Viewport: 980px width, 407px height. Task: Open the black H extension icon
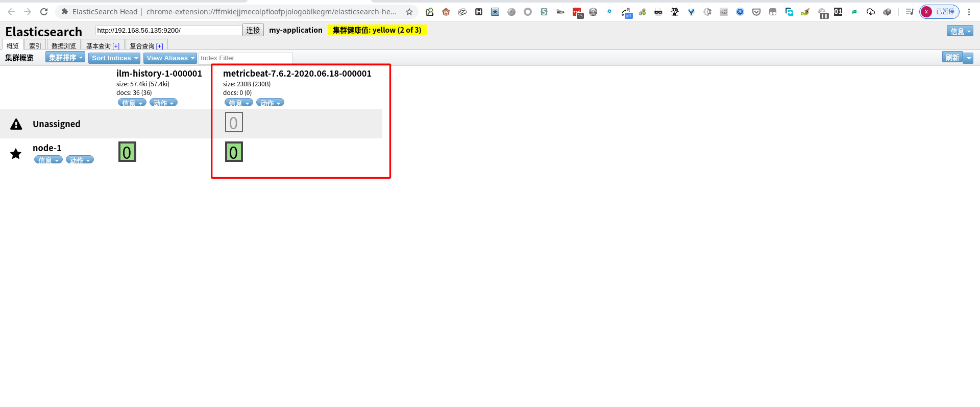[x=479, y=12]
